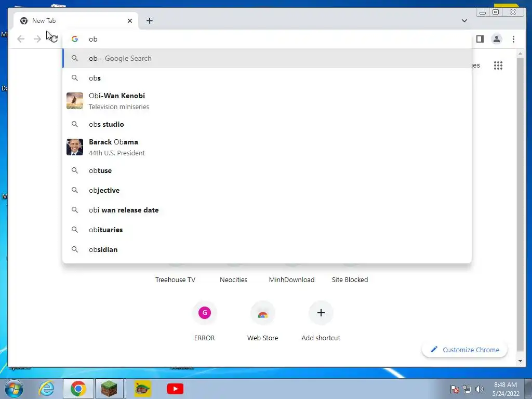Viewport: 532px width, 399px height.
Task: Click the page scrollbar up arrow
Action: pyautogui.click(x=520, y=54)
